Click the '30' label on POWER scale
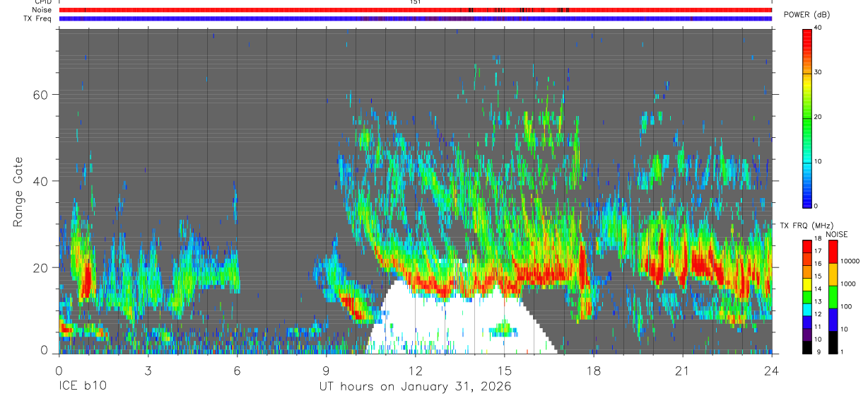 [819, 72]
